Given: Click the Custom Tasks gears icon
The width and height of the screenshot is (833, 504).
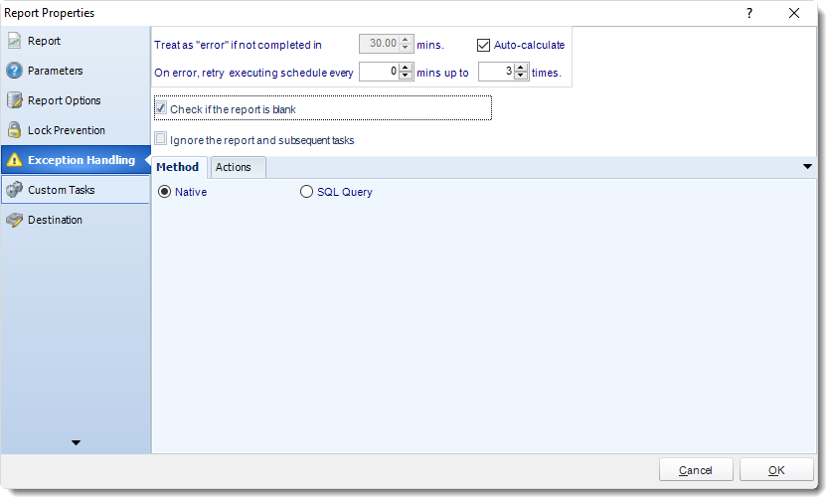Looking at the screenshot, I should coord(14,190).
